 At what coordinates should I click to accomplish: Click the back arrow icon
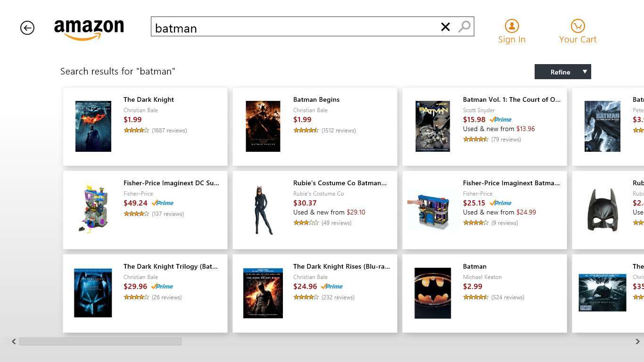click(x=27, y=28)
